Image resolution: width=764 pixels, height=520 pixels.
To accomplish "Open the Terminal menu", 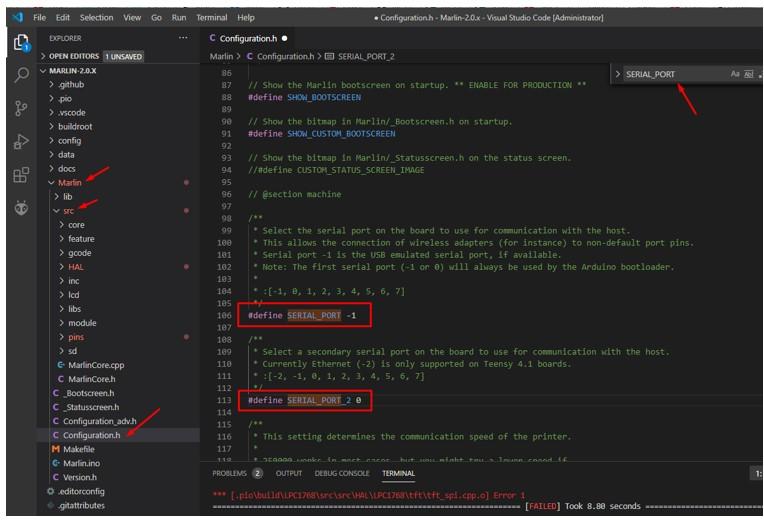I will click(x=211, y=18).
